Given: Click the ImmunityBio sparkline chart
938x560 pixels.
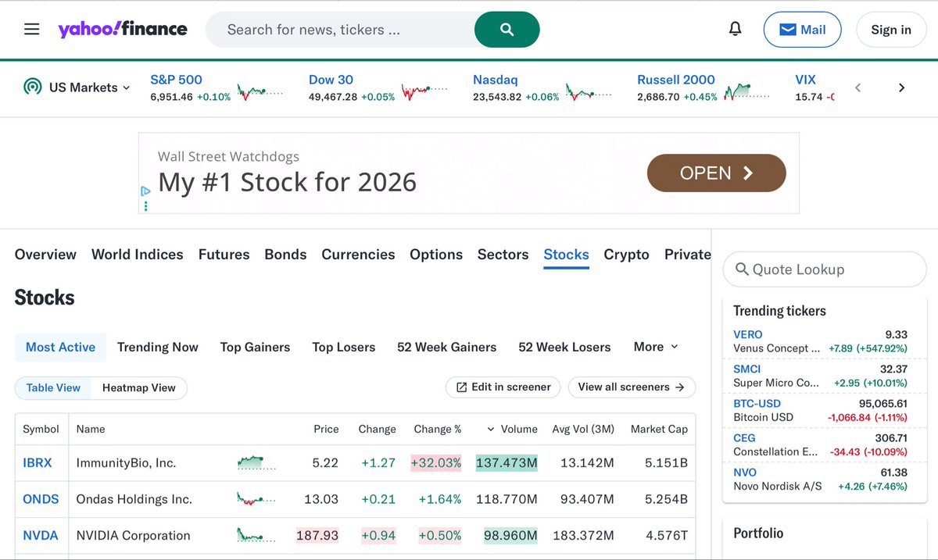Looking at the screenshot, I should coord(256,463).
